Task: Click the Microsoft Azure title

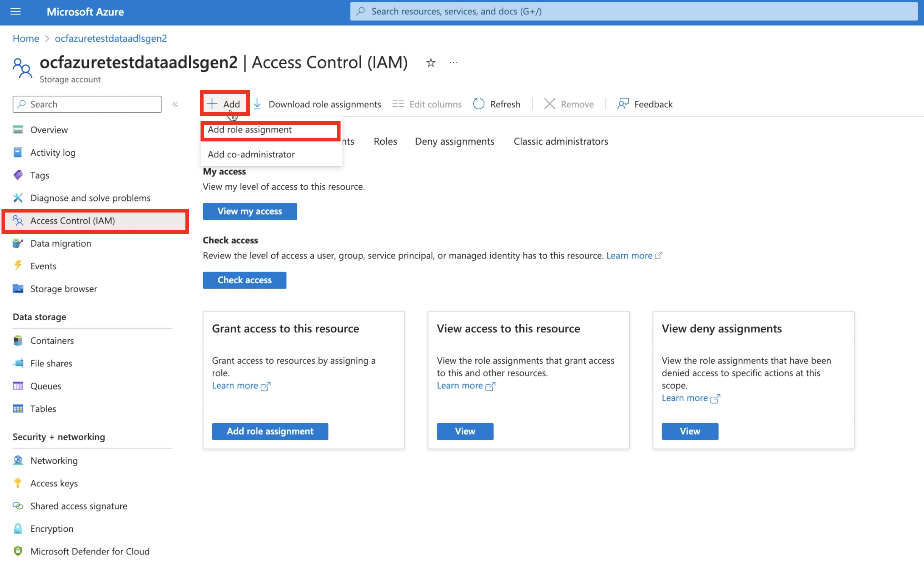Action: click(x=85, y=12)
